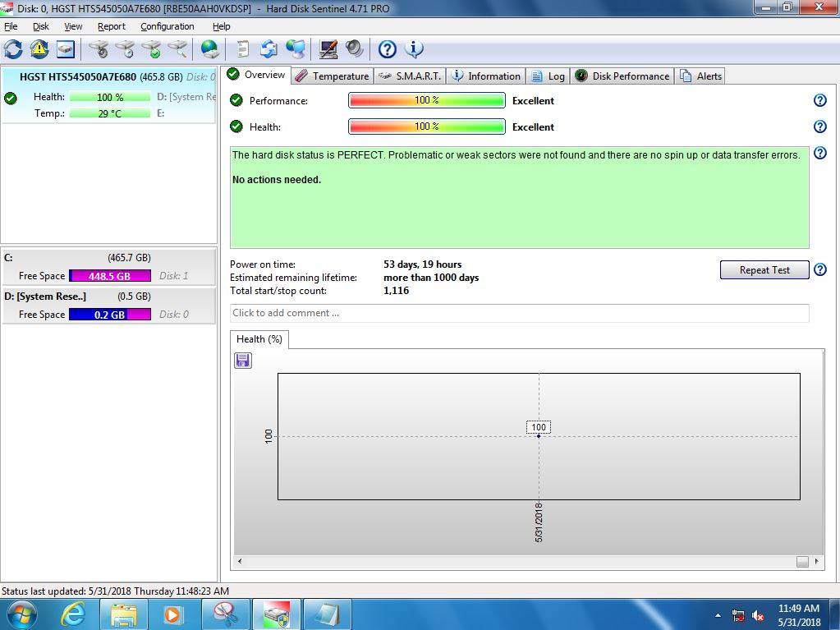Viewport: 840px width, 630px height.
Task: Click the refresh with warning triangle icon
Action: pyautogui.click(x=39, y=49)
